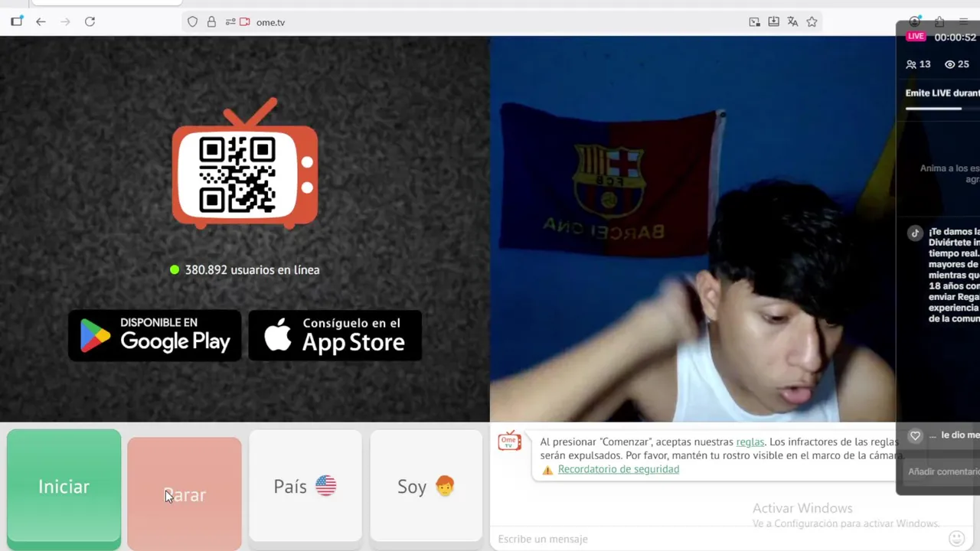Viewport: 980px width, 551px height.
Task: Click the red camera permission indicator
Action: click(x=245, y=22)
